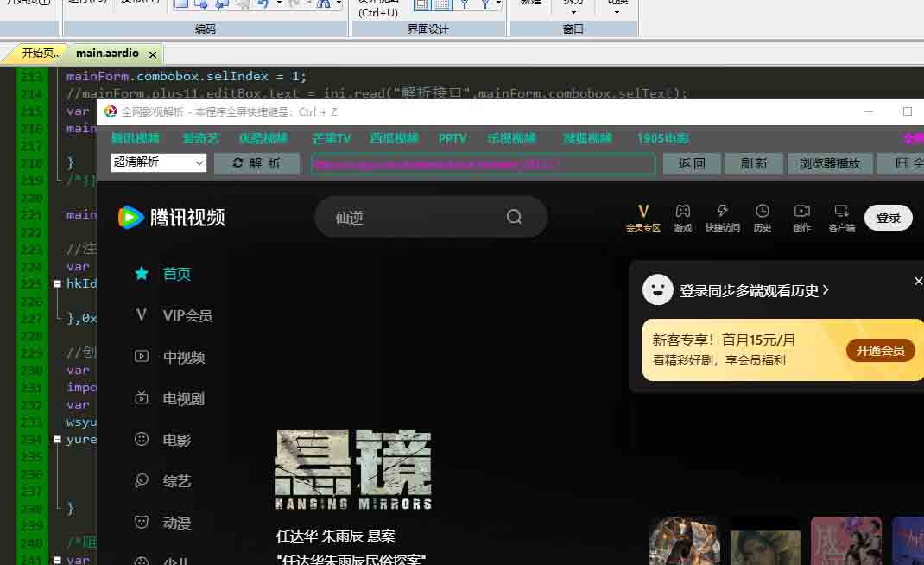Switch to the 开始页 tab
This screenshot has width=924, height=565.
click(41, 54)
